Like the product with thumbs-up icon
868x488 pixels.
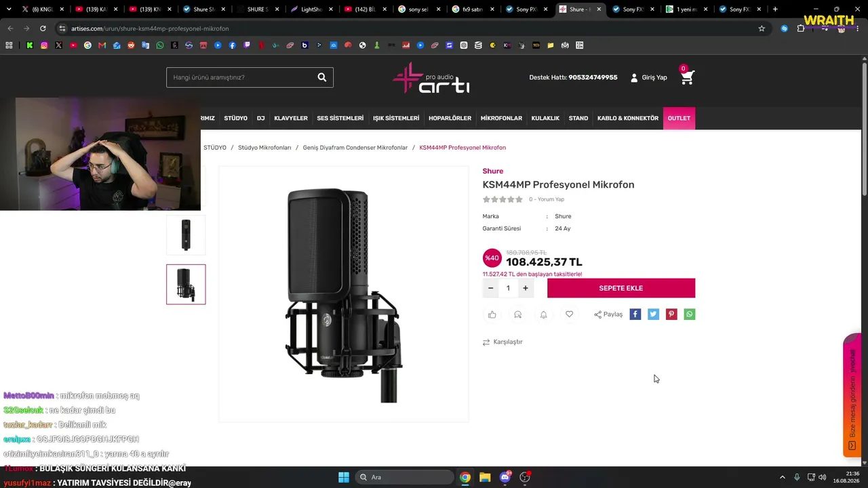[x=492, y=314]
